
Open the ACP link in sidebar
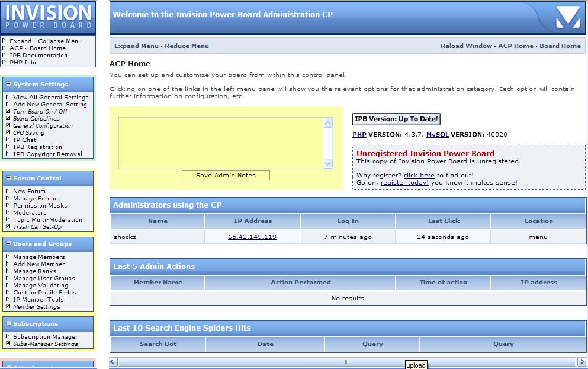click(x=16, y=48)
